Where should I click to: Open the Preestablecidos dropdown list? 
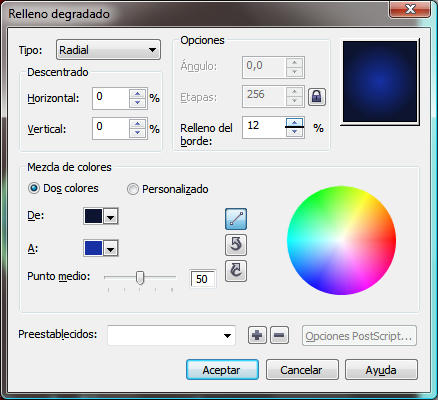(x=171, y=335)
